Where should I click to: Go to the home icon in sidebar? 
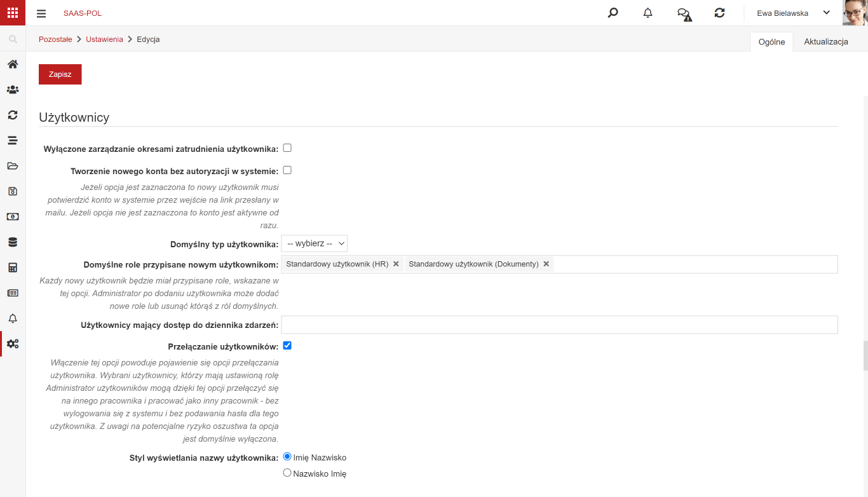coord(13,64)
